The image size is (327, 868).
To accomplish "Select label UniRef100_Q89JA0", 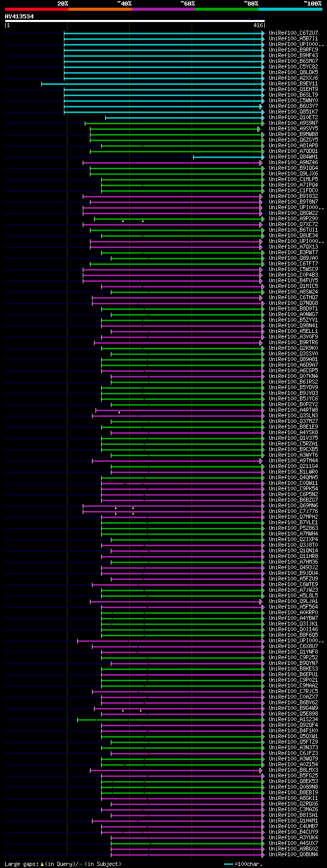I will [x=293, y=258].
